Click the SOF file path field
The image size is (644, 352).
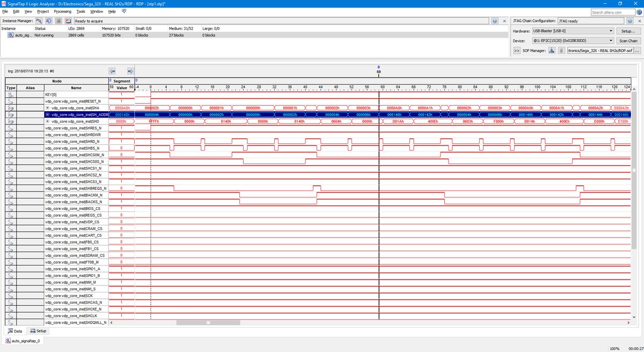click(x=600, y=50)
